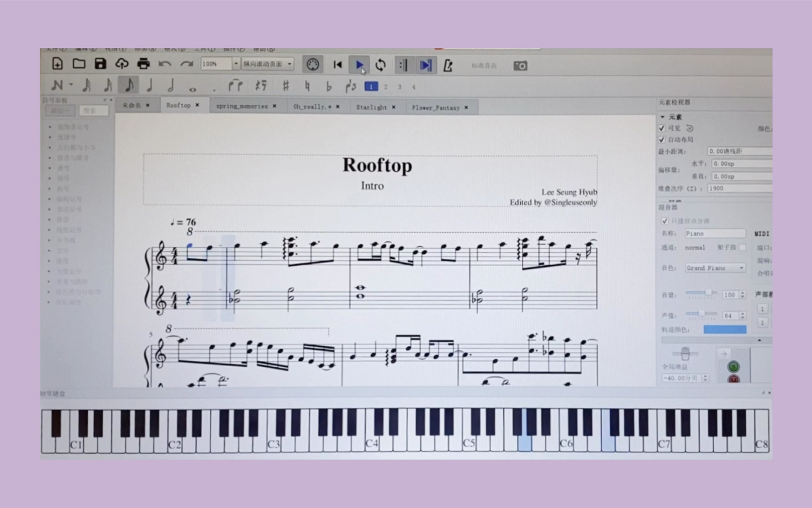
Task: Close the spring_memories tab
Action: 275,106
